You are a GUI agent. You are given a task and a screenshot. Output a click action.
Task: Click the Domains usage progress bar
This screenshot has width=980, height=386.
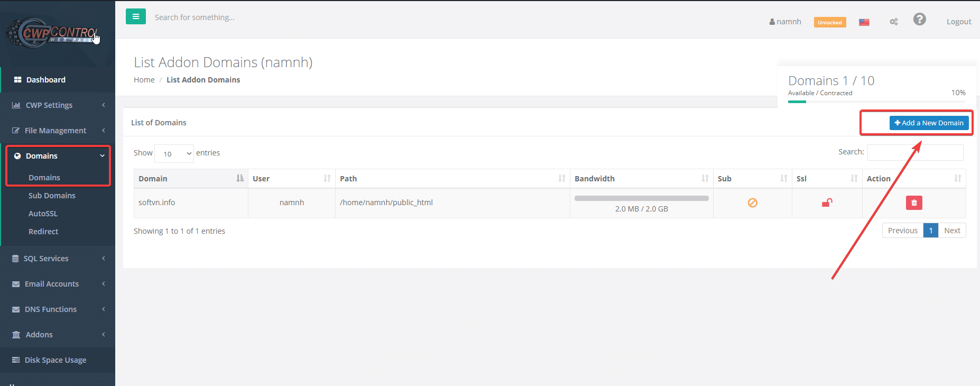(876, 102)
